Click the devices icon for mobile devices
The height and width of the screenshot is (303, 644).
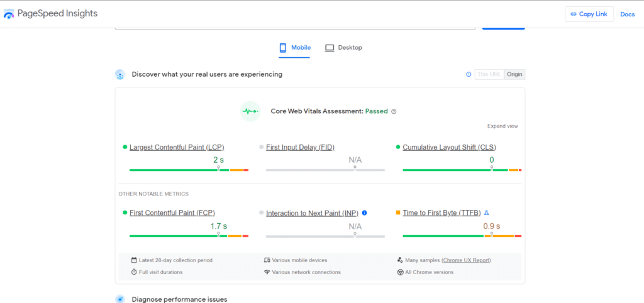click(x=267, y=260)
